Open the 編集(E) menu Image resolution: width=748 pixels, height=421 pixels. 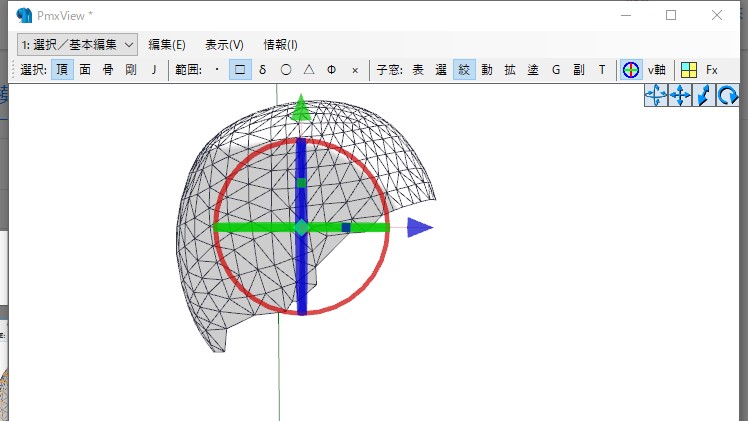tap(167, 44)
